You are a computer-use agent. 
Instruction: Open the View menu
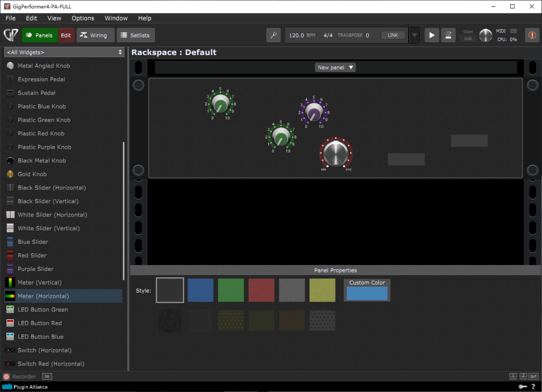(55, 18)
